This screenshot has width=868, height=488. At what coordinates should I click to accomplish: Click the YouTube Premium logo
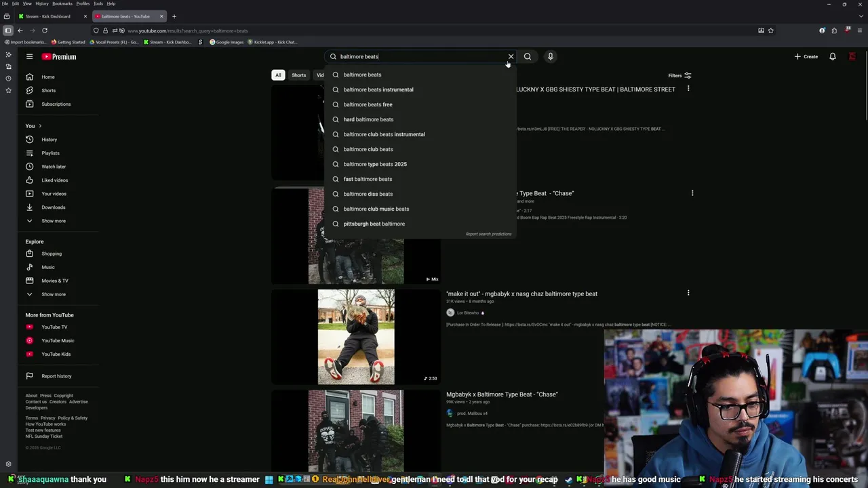point(59,56)
